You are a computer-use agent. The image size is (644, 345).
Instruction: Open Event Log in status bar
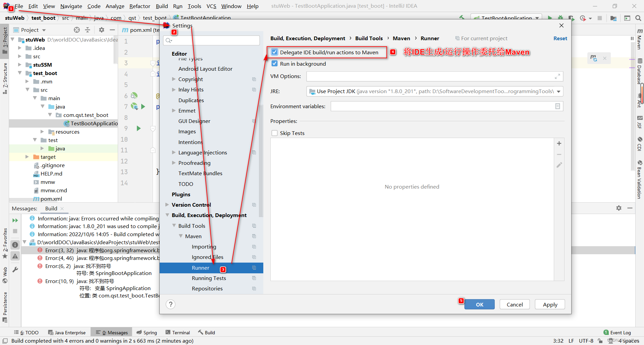[617, 332]
